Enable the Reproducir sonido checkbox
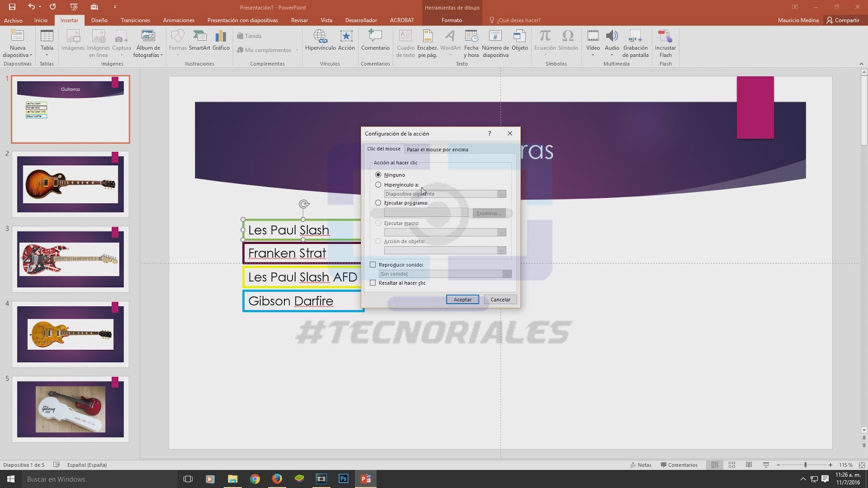This screenshot has width=868, height=488. (373, 265)
